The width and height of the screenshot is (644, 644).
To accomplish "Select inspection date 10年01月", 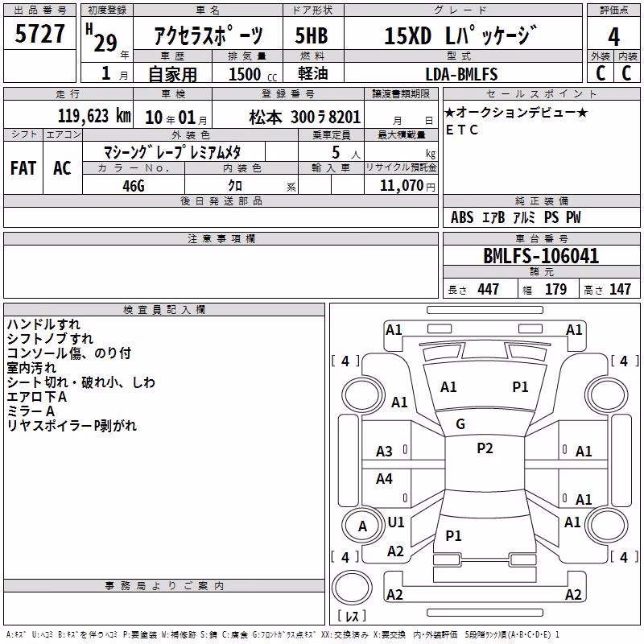I will coord(176,118).
